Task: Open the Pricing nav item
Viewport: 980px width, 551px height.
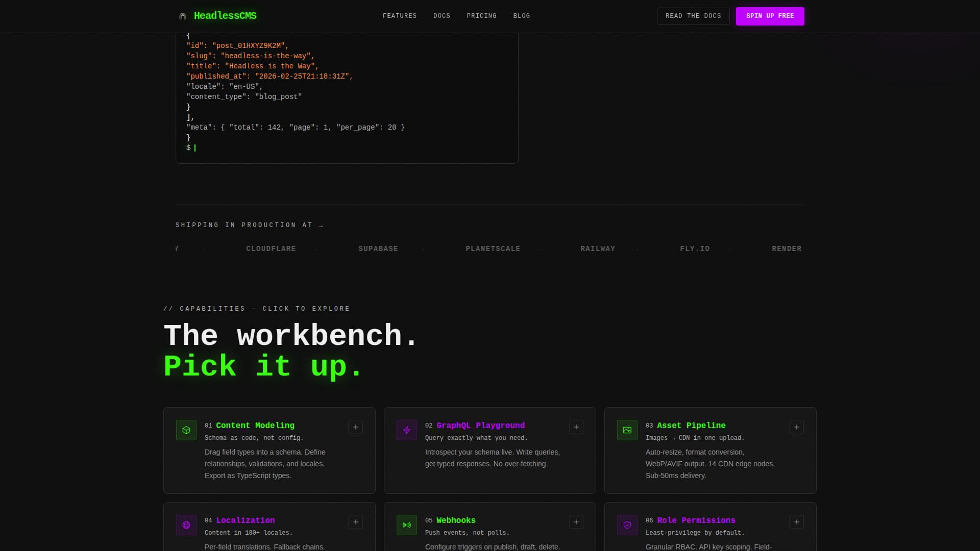Action: coord(482,16)
